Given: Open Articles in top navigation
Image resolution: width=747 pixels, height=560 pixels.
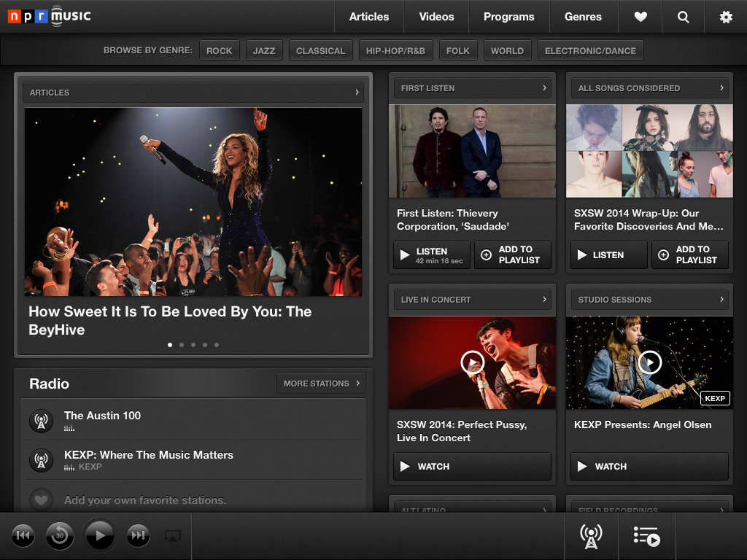Looking at the screenshot, I should click(368, 17).
